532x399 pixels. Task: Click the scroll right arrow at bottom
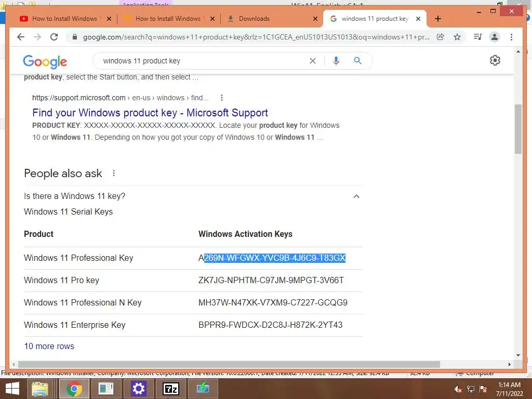click(x=509, y=364)
